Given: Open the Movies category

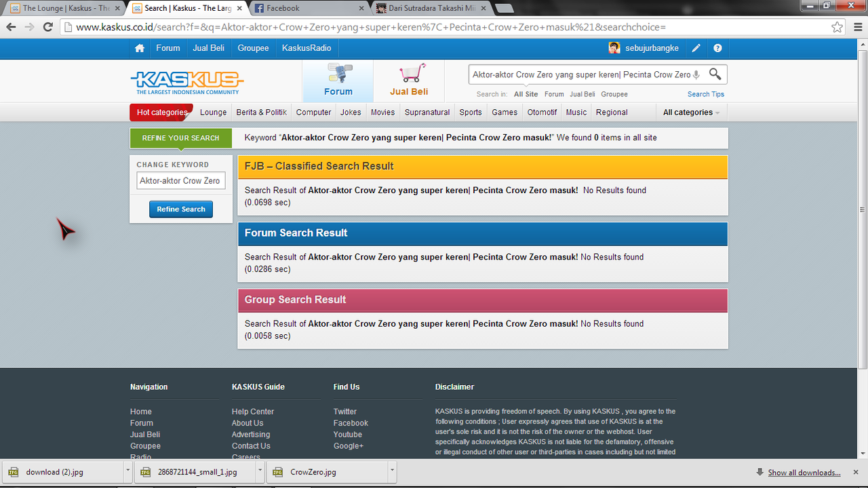Looking at the screenshot, I should click(382, 113).
